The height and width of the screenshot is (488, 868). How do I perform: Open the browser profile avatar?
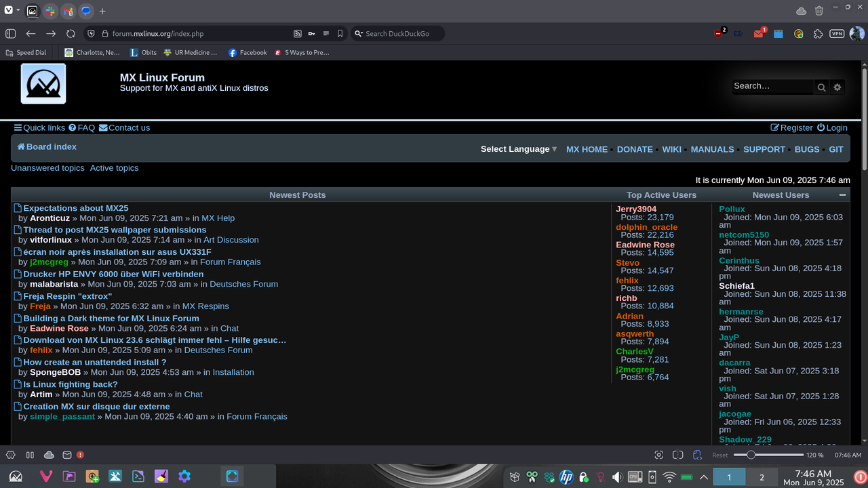856,33
